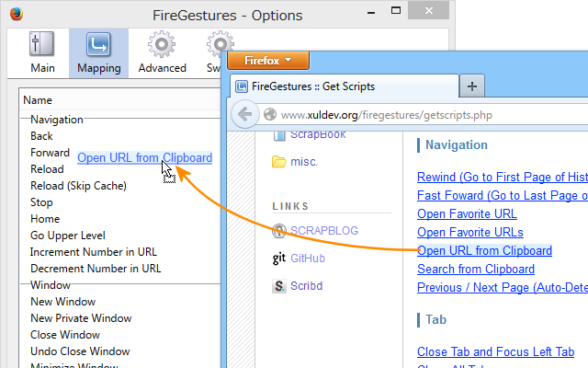Open a new tab with plus button
588x368 pixels.
(x=472, y=86)
